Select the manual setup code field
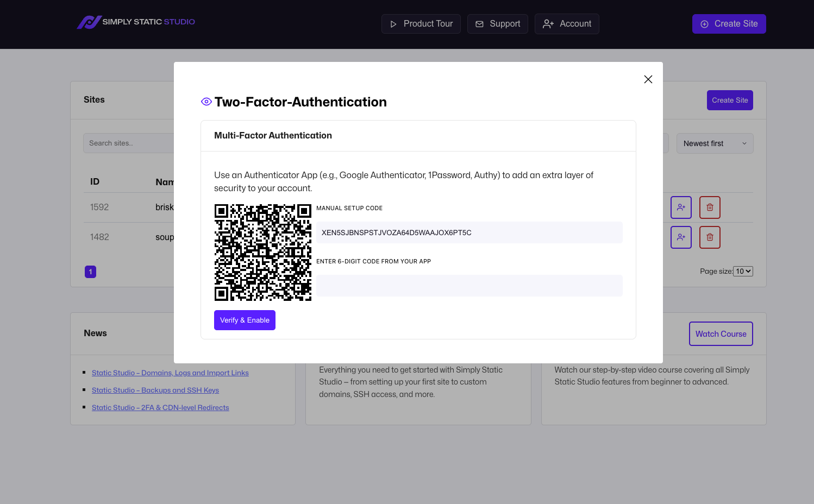The image size is (814, 504). pyautogui.click(x=469, y=232)
